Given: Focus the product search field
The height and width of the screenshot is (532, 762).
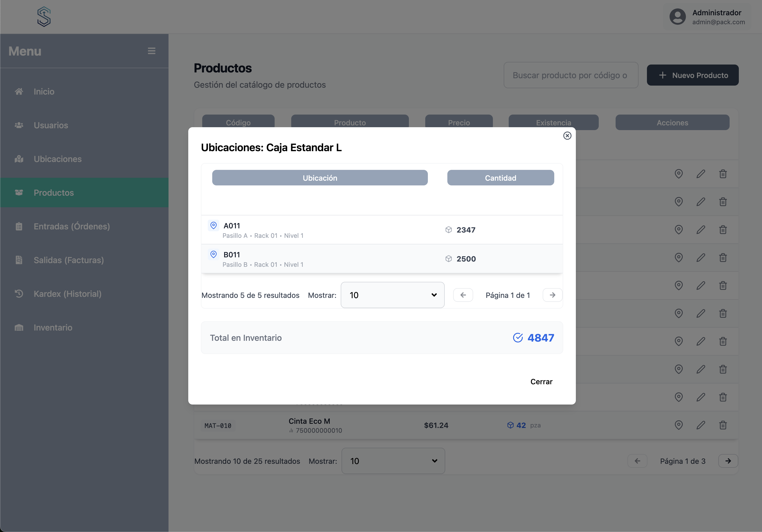Looking at the screenshot, I should (x=571, y=75).
